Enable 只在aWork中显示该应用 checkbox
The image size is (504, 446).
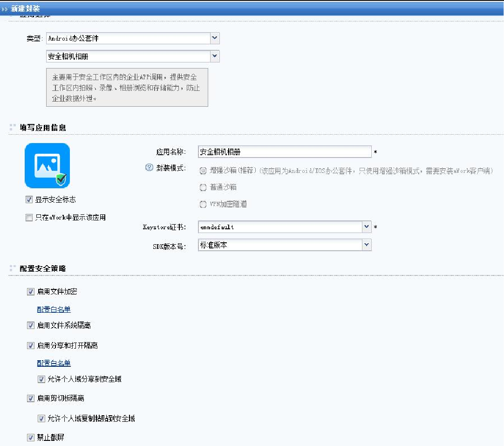29,217
